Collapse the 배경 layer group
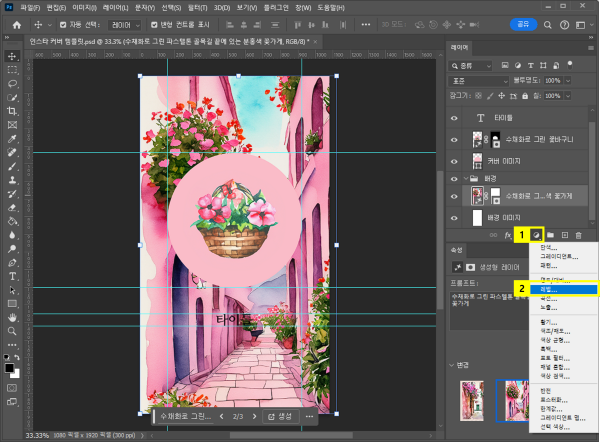This screenshot has width=600, height=442. coord(467,178)
